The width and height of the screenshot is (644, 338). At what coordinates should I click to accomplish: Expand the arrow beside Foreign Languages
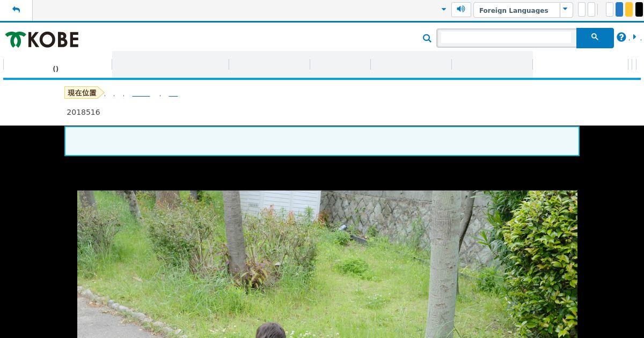[566, 10]
